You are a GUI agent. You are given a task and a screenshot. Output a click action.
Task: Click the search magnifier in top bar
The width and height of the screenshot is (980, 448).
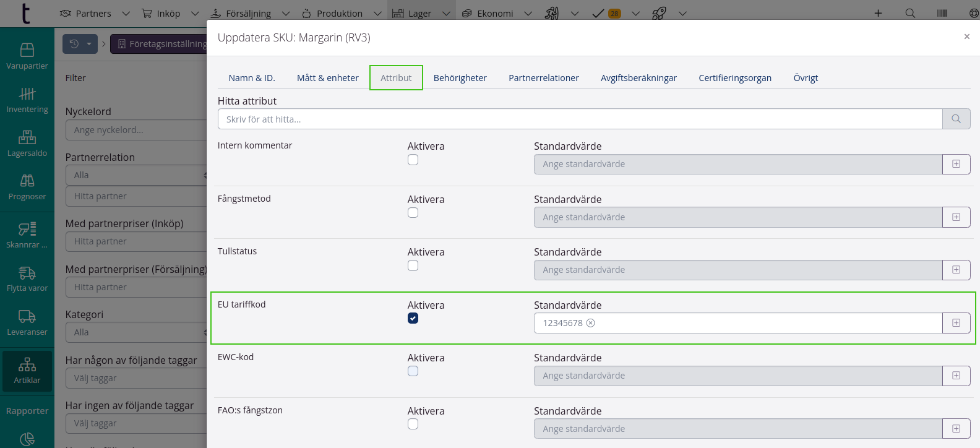click(x=910, y=13)
